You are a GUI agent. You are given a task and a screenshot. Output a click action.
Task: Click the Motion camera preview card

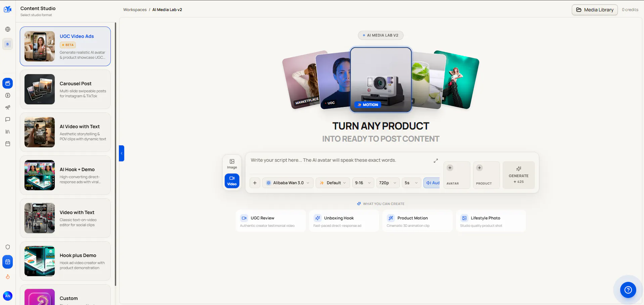point(381,80)
